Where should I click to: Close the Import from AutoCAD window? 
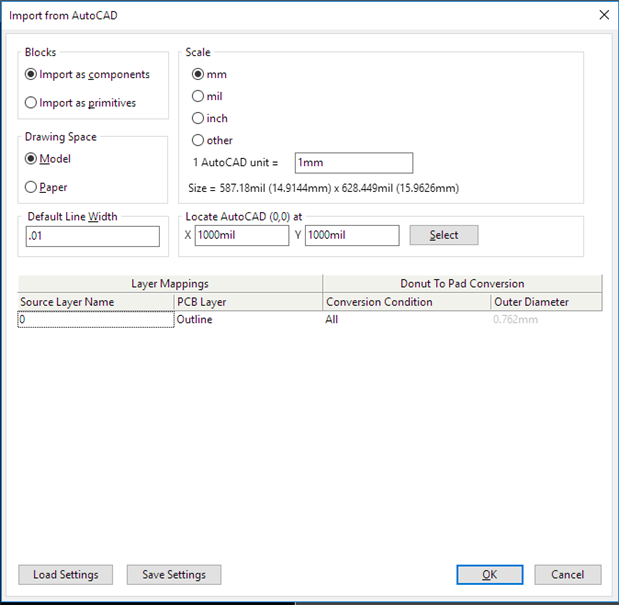[604, 15]
